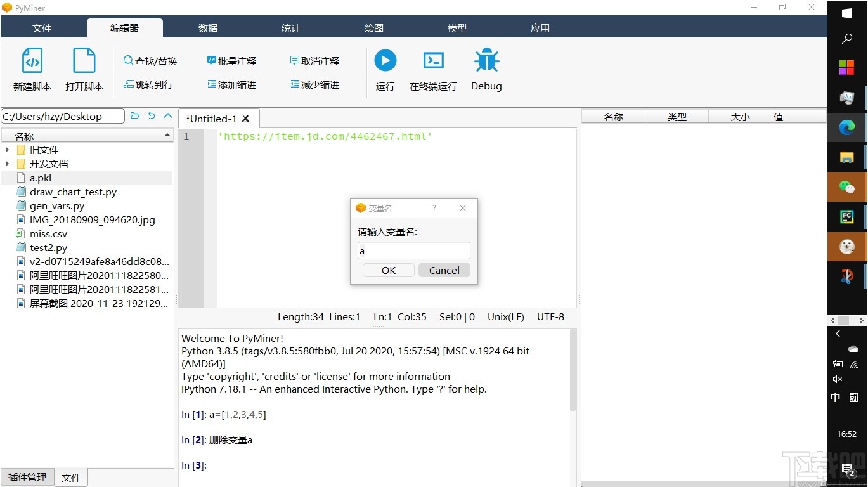This screenshot has width=868, height=487.
Task: Expand the 开发文档 folder
Action: pyautogui.click(x=8, y=164)
